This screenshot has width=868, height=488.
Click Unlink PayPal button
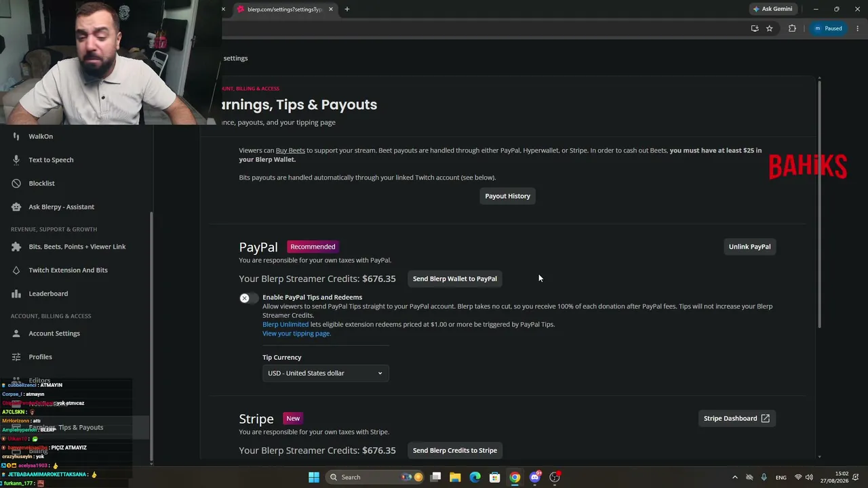coord(749,247)
